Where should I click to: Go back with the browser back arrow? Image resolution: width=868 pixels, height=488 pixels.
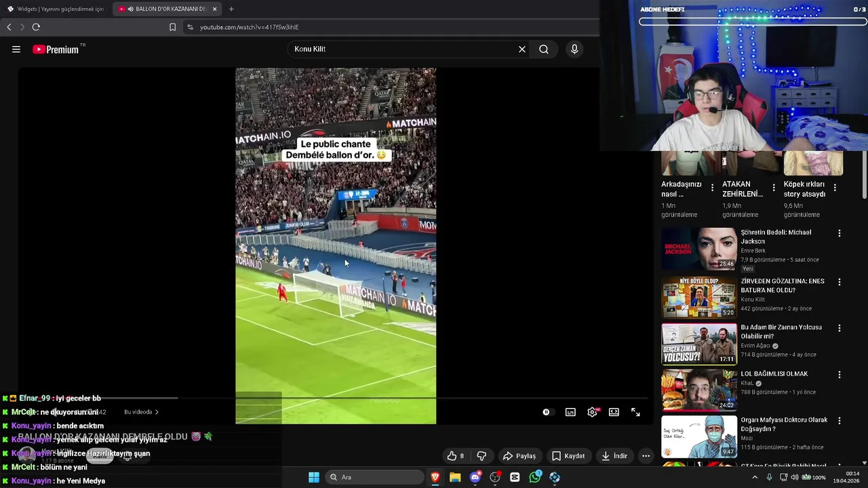tap(9, 27)
